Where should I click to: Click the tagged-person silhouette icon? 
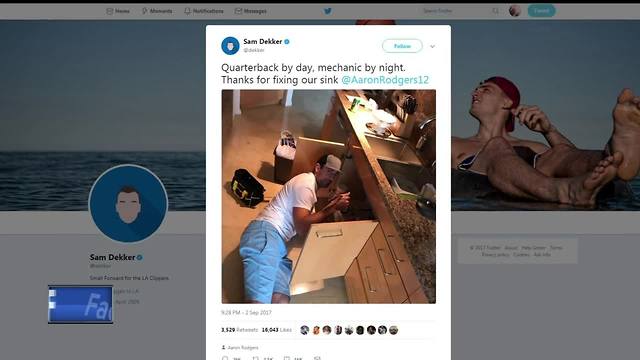pyautogui.click(x=223, y=348)
